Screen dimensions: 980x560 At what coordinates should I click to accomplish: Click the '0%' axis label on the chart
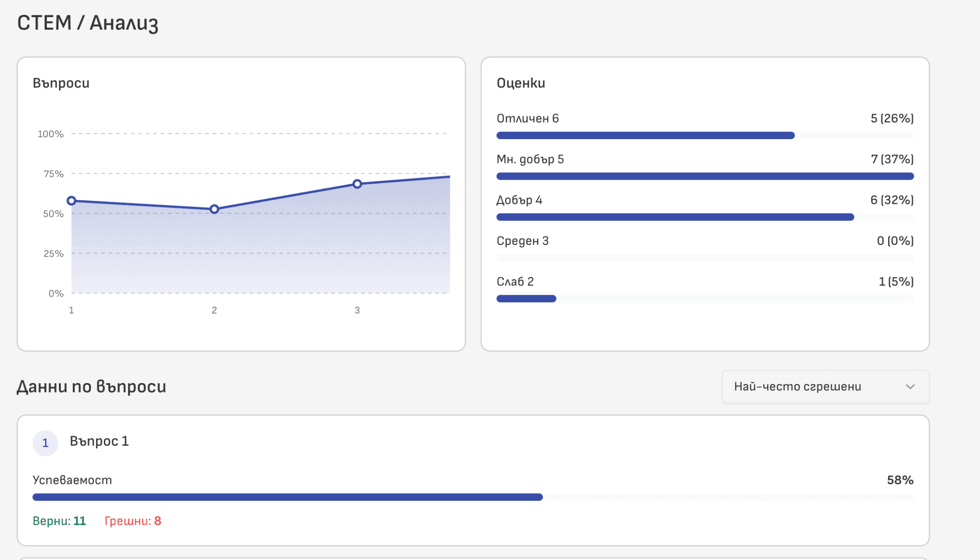tap(56, 294)
